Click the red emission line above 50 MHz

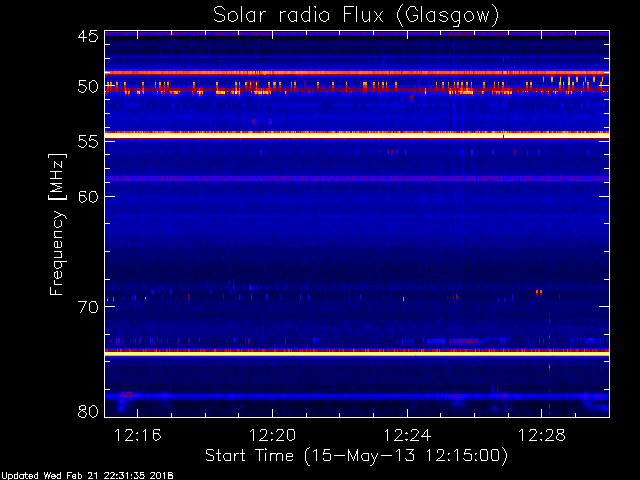[357, 73]
